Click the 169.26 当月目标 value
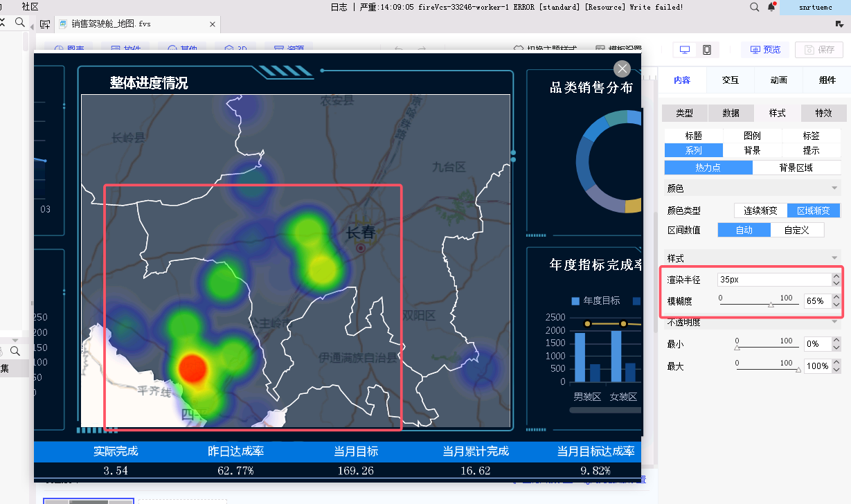851x504 pixels. tap(356, 471)
